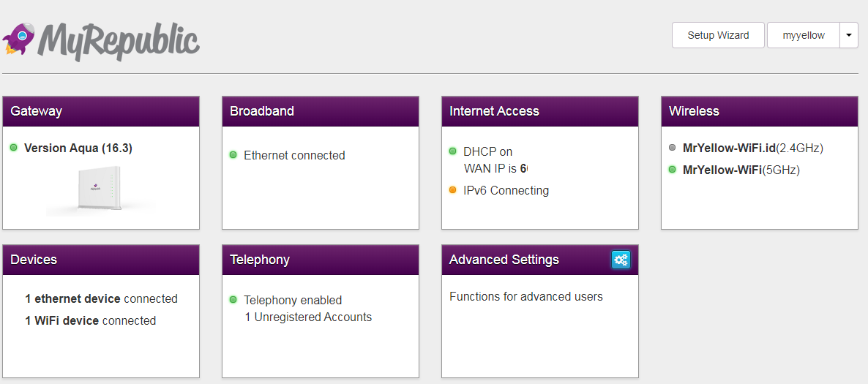Click the myyellow user button
The height and width of the screenshot is (384, 868).
tap(804, 35)
